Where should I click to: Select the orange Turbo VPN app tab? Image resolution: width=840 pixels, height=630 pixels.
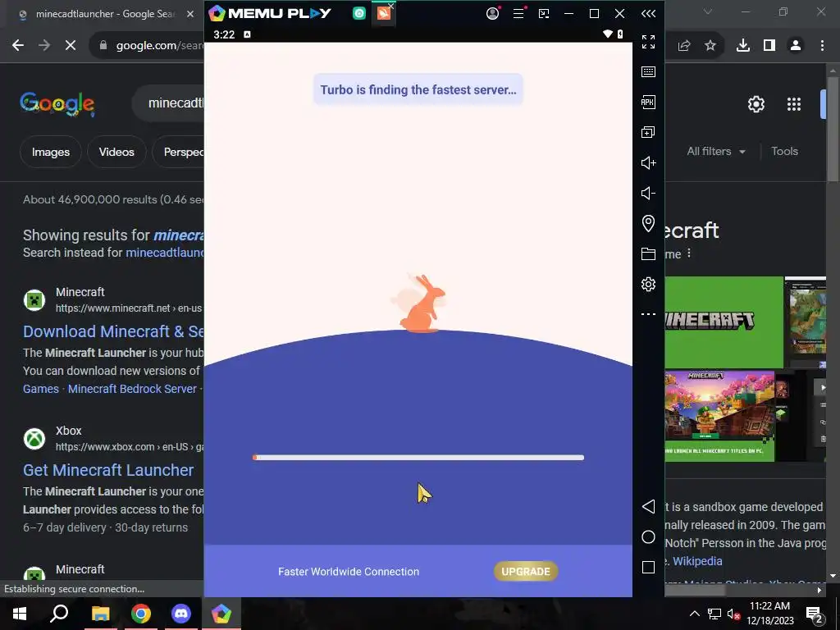click(x=383, y=13)
